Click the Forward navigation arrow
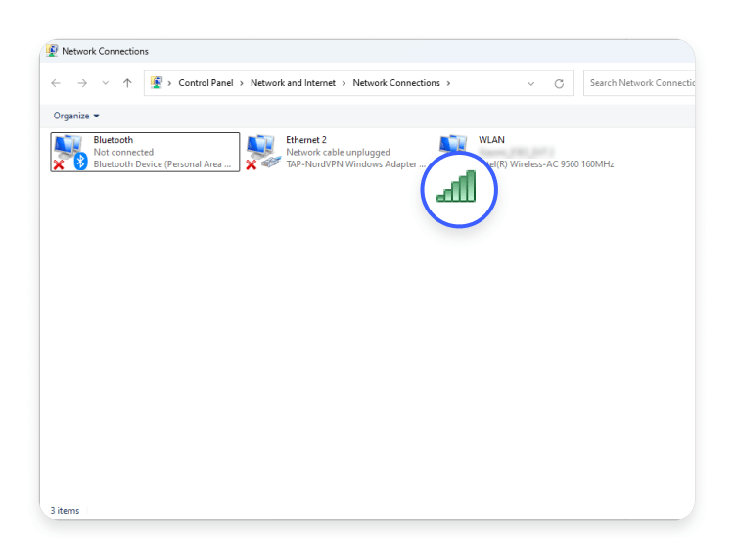The width and height of the screenshot is (734, 560). [x=82, y=83]
